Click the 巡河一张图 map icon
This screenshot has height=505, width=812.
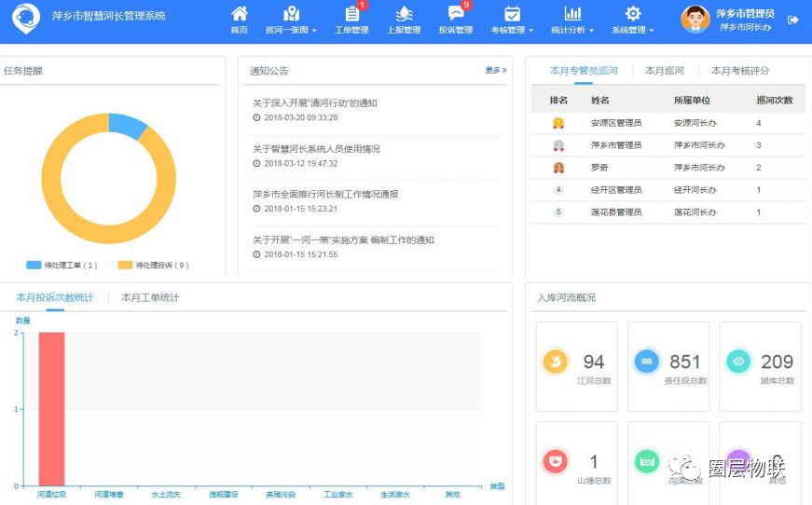(292, 14)
